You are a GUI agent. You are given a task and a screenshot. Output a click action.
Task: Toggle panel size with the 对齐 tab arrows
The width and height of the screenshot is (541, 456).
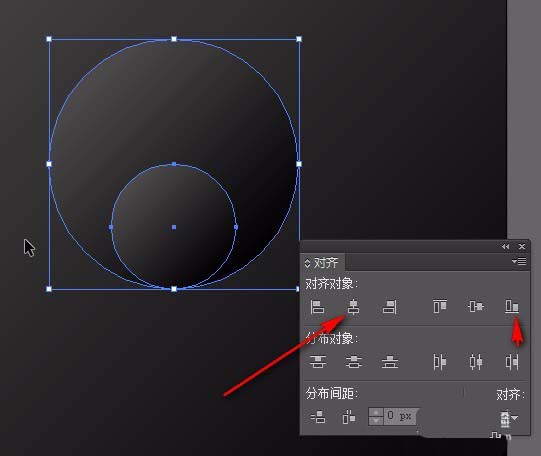[307, 263]
